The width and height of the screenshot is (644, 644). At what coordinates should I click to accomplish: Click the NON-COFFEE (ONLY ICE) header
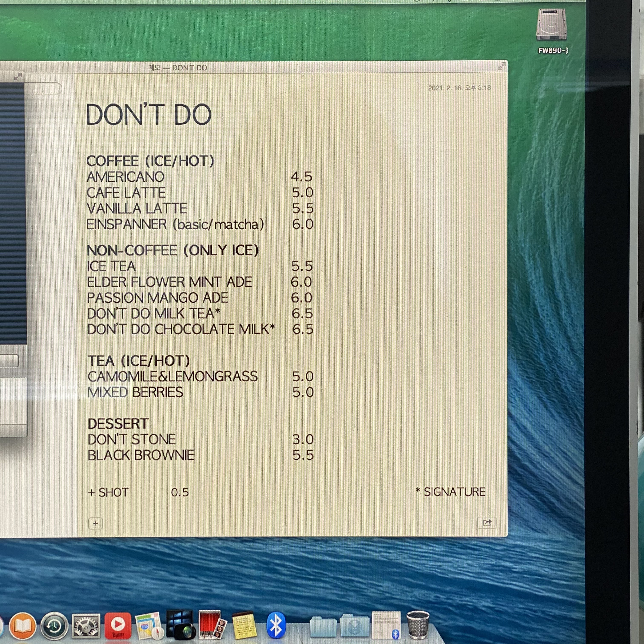[x=172, y=250]
